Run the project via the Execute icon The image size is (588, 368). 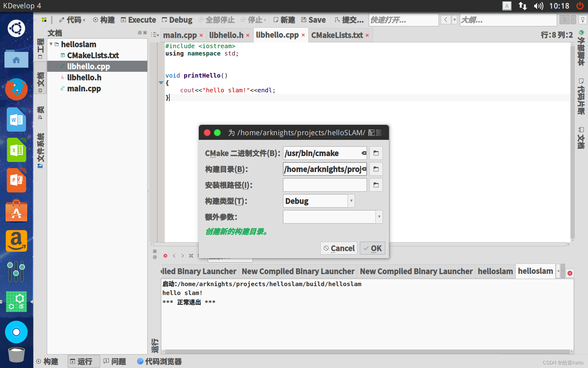(124, 20)
